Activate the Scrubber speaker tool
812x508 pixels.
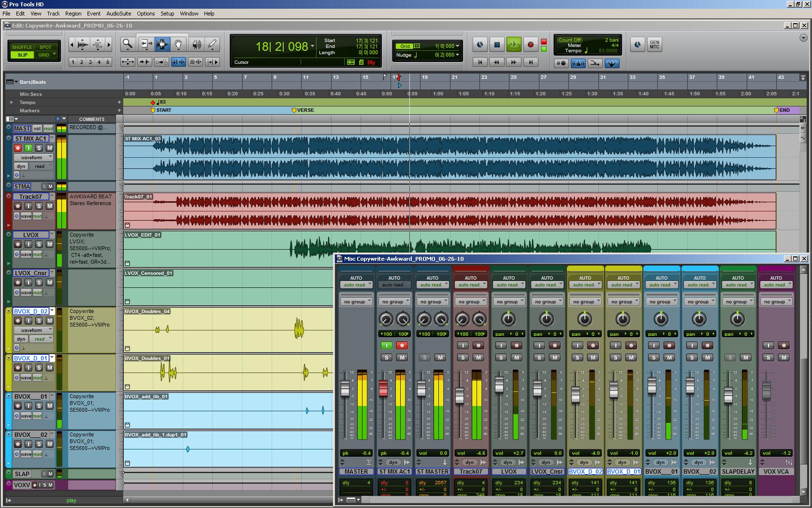[x=196, y=45]
